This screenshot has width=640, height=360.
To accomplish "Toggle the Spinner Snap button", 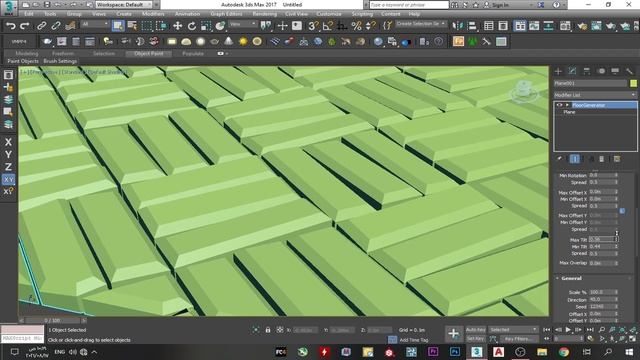I will 371,26.
